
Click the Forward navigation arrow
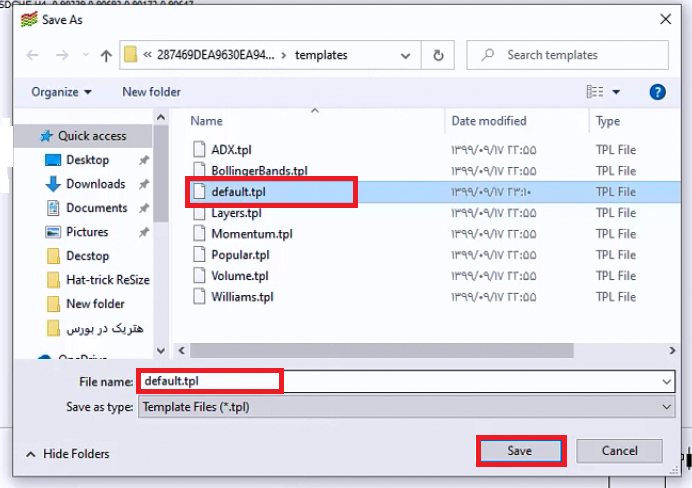[62, 55]
